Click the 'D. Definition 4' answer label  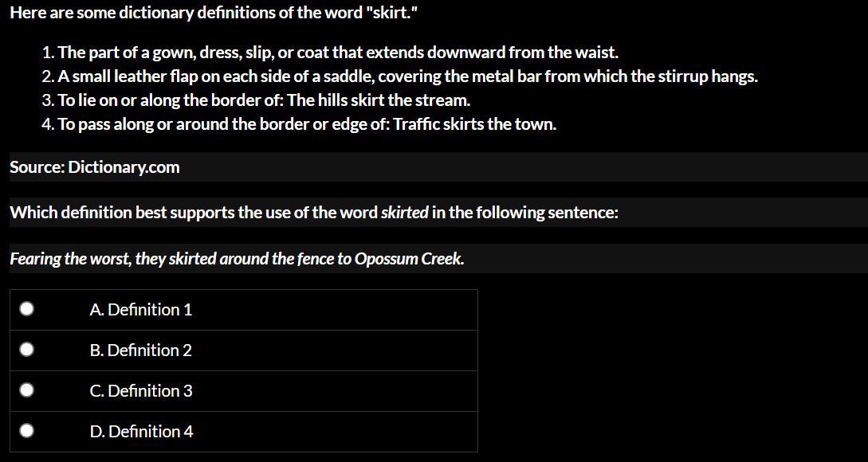tap(141, 432)
